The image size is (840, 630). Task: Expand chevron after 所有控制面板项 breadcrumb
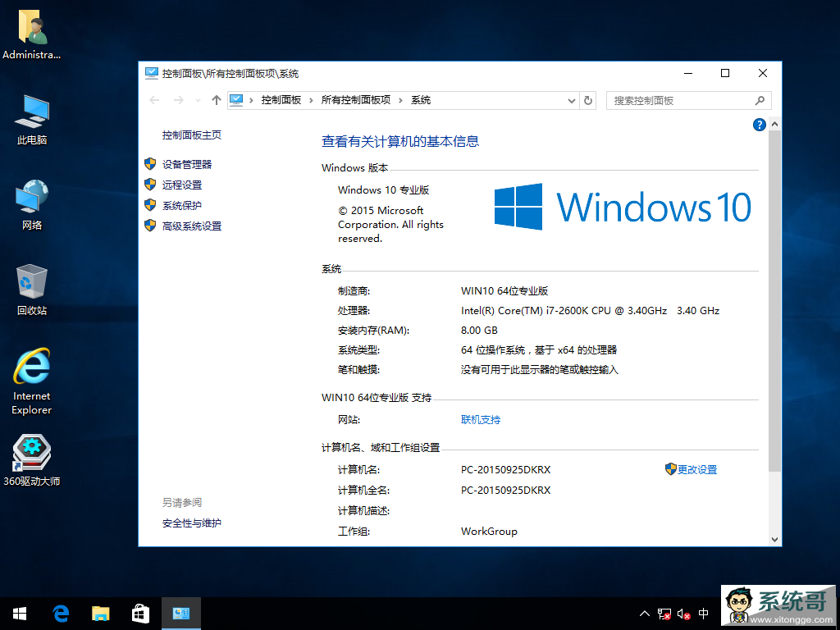(400, 100)
